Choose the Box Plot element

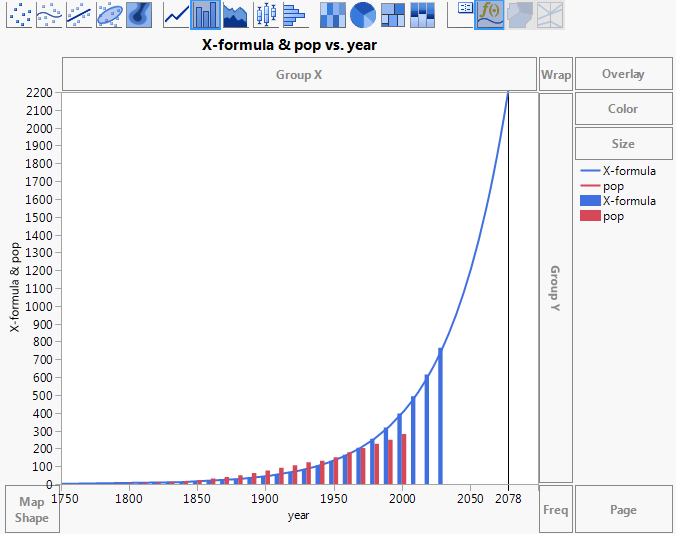[x=265, y=14]
